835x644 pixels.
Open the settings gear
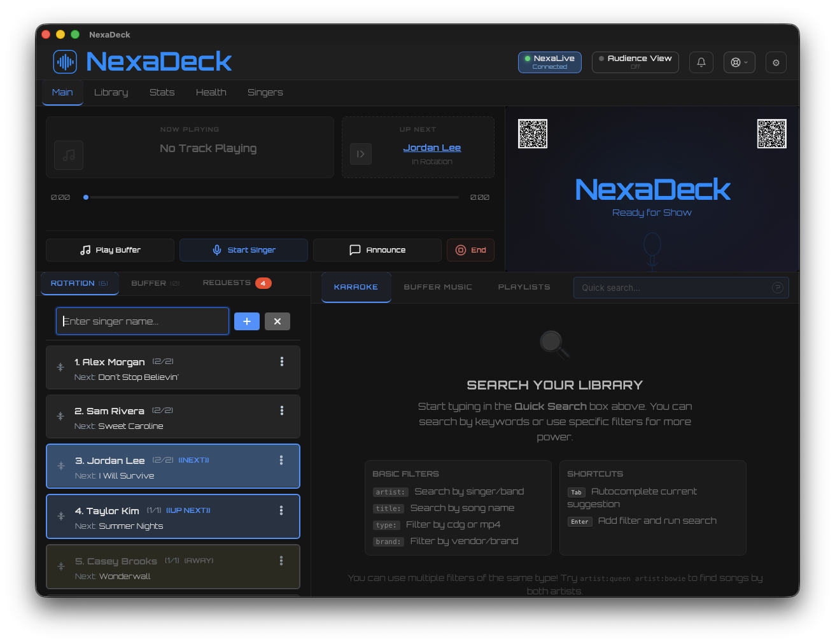pos(776,62)
